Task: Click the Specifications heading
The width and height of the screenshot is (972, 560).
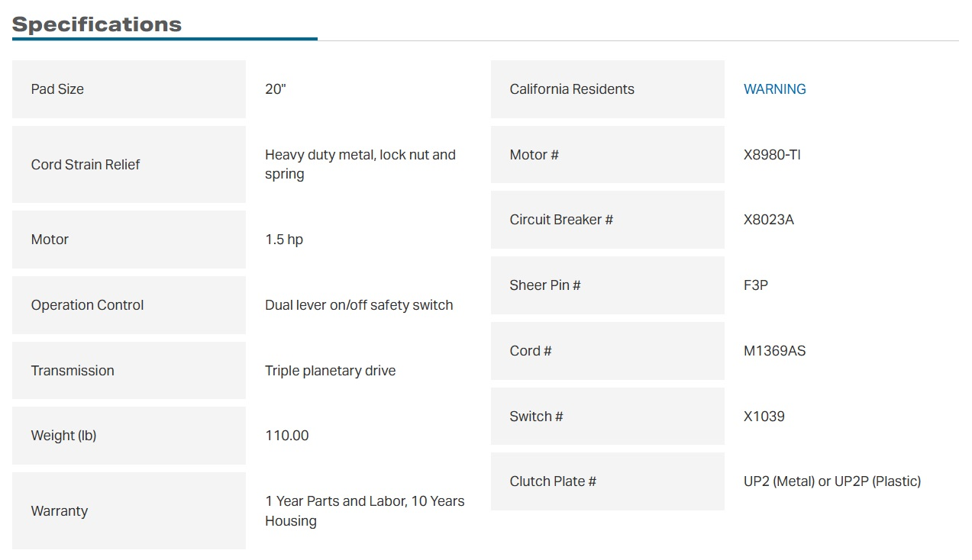Action: pyautogui.click(x=97, y=24)
